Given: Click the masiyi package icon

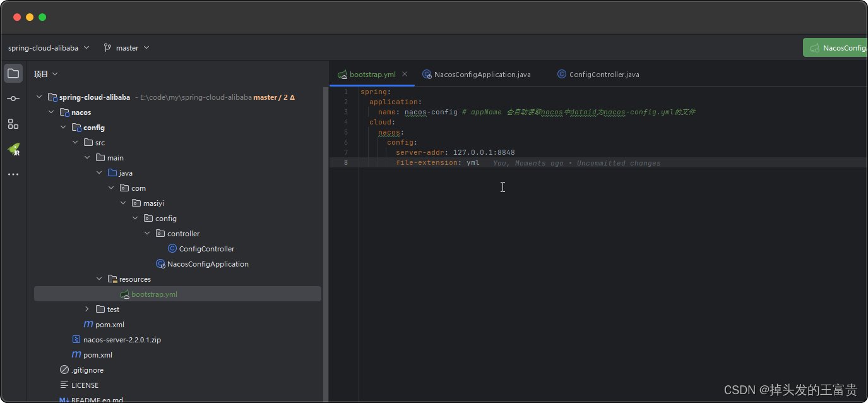Looking at the screenshot, I should 137,203.
